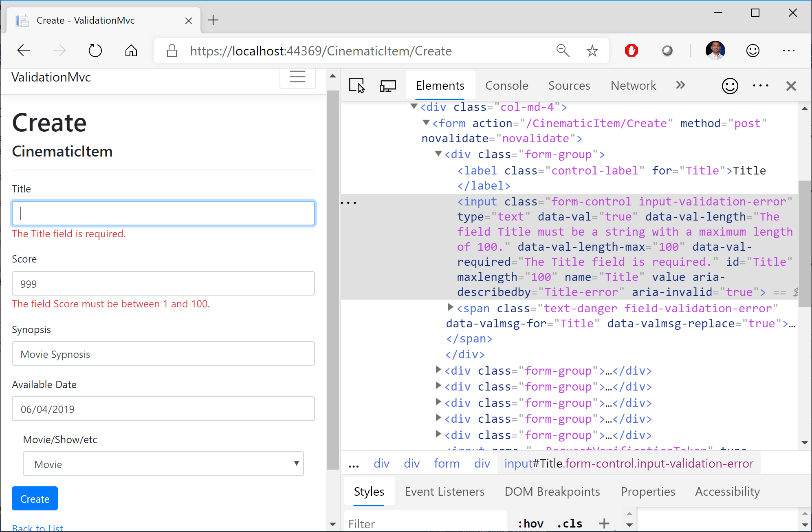The width and height of the screenshot is (812, 532).
Task: Open the hidden DevTools tabs chevron
Action: tap(680, 85)
